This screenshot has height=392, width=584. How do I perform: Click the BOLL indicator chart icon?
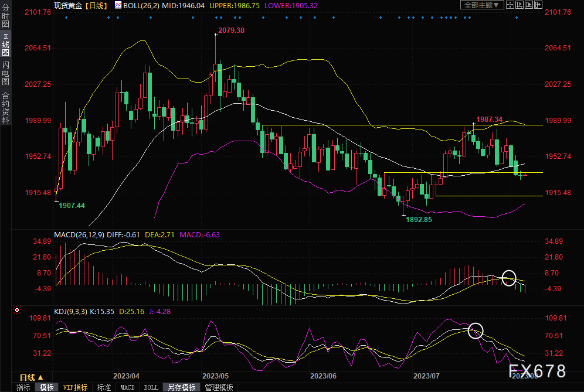click(118, 5)
